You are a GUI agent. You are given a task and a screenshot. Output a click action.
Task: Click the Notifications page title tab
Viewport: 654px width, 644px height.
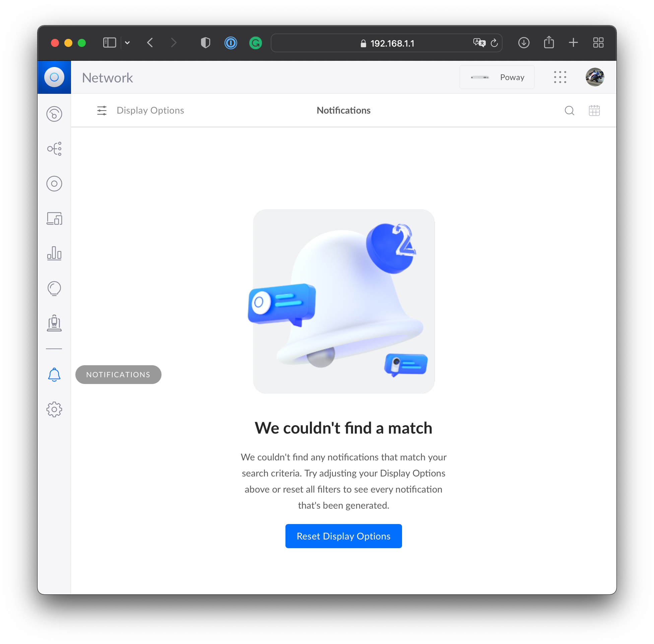point(343,110)
